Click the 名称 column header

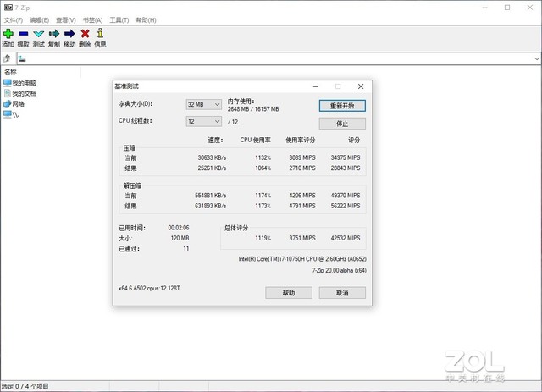click(10, 72)
